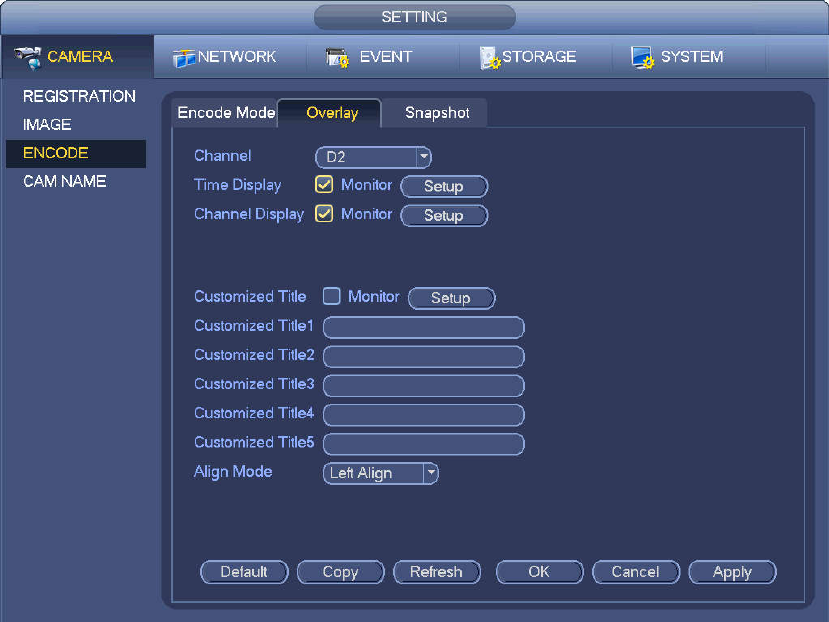
Task: Uncheck Time Display Monitor checkbox
Action: [x=324, y=185]
